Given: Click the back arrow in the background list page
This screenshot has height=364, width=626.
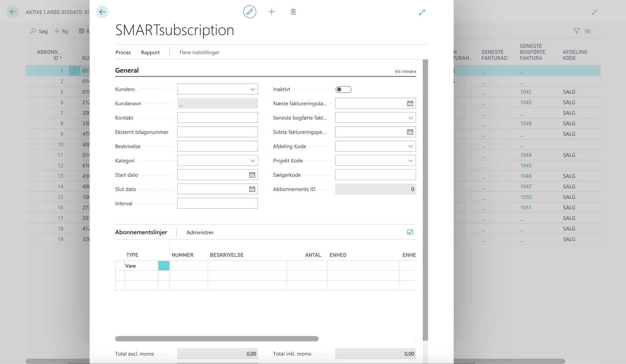Looking at the screenshot, I should point(13,12).
